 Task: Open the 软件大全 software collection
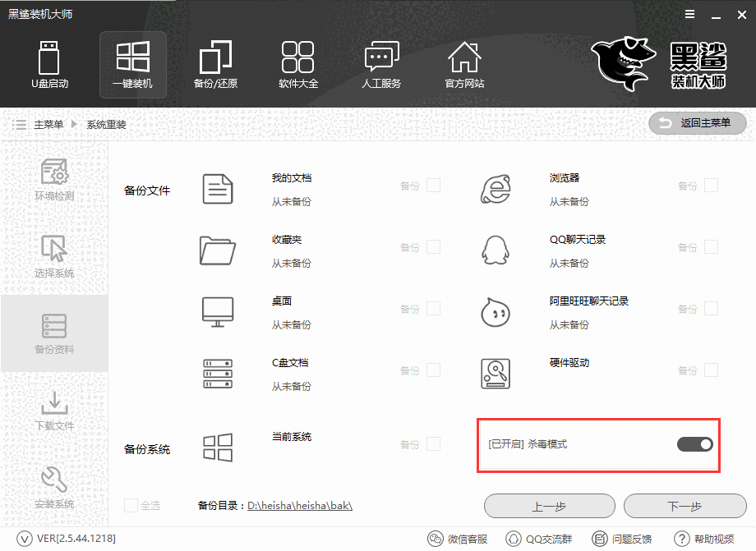coord(298,64)
